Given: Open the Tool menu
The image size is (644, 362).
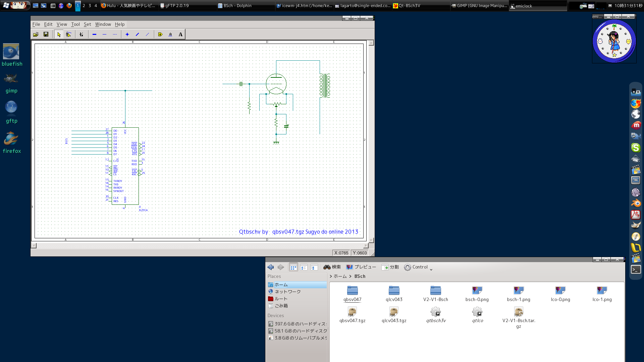Looking at the screenshot, I should (x=75, y=24).
